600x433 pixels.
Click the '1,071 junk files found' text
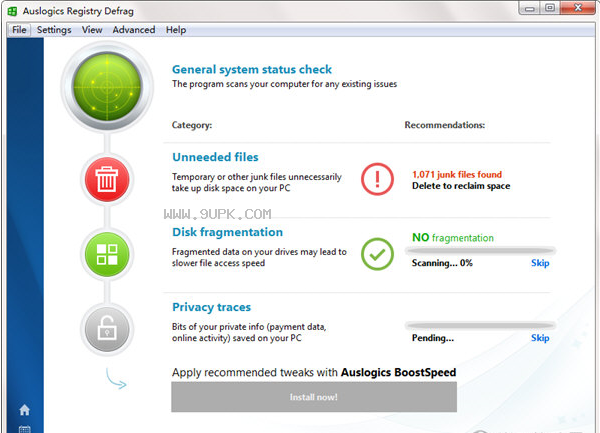(457, 174)
